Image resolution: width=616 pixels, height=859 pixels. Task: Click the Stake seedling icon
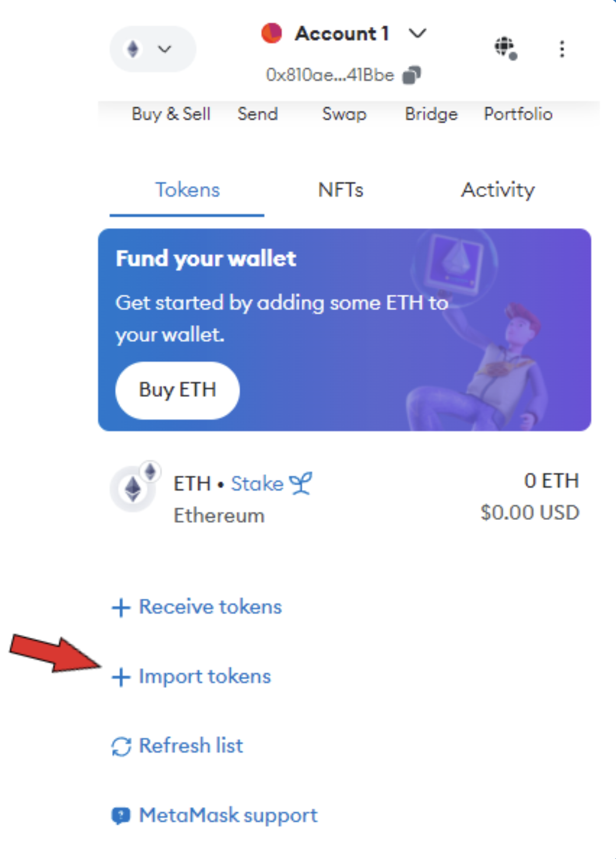point(301,483)
